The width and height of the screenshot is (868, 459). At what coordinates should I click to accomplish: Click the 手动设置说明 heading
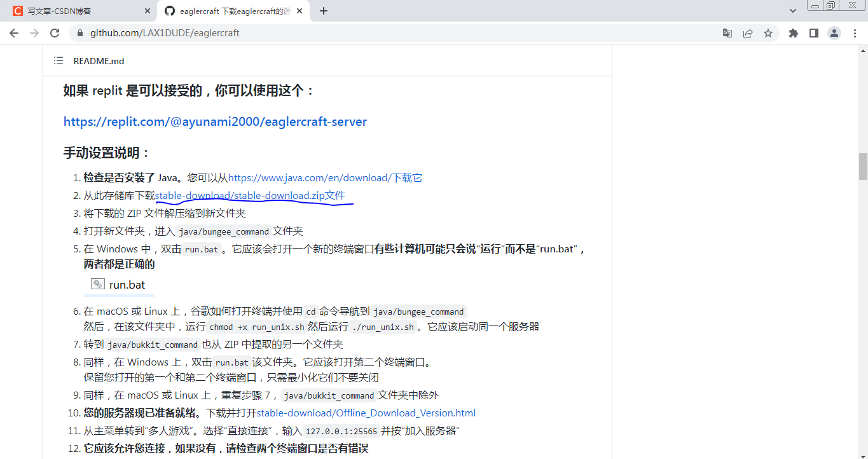pyautogui.click(x=107, y=153)
